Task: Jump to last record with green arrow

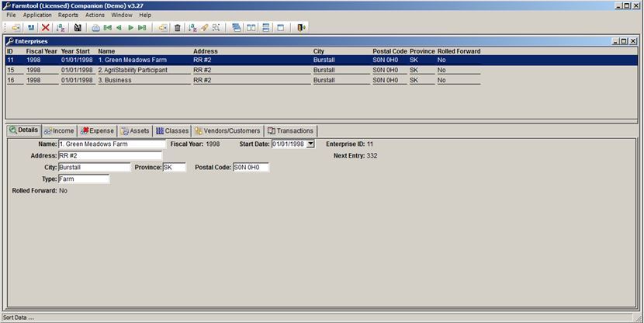Action: coord(142,27)
